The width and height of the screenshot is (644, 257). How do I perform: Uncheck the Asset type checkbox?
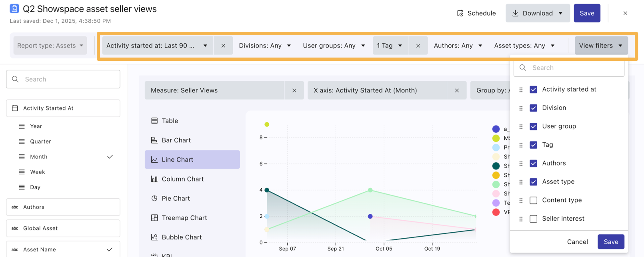click(533, 182)
